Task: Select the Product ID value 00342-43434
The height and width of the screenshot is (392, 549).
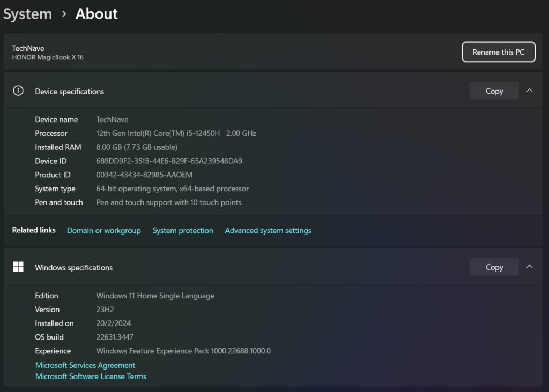Action: pos(144,175)
